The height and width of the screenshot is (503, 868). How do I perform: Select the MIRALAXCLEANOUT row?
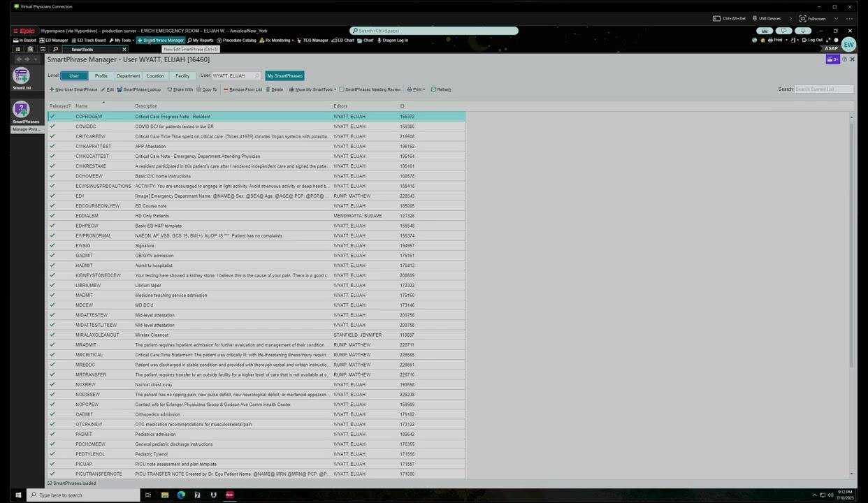point(256,335)
